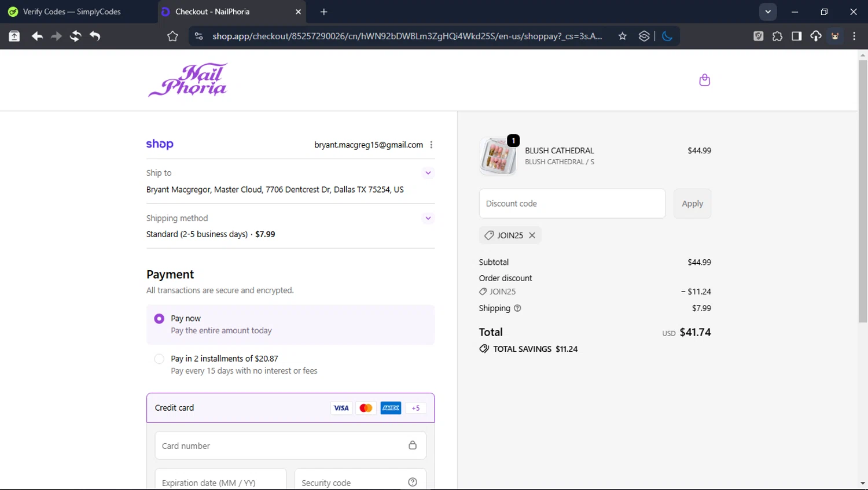Select the Credit card payment header
The height and width of the screenshot is (490, 868).
click(290, 408)
